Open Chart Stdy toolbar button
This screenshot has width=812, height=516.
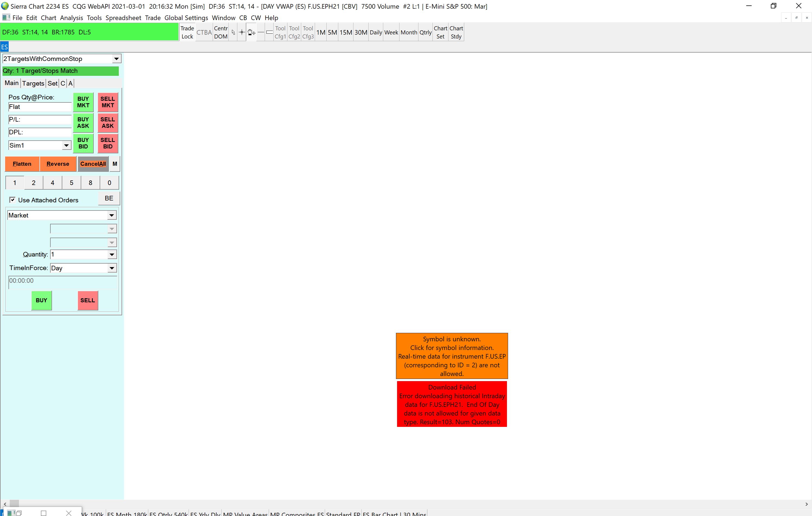[456, 33]
